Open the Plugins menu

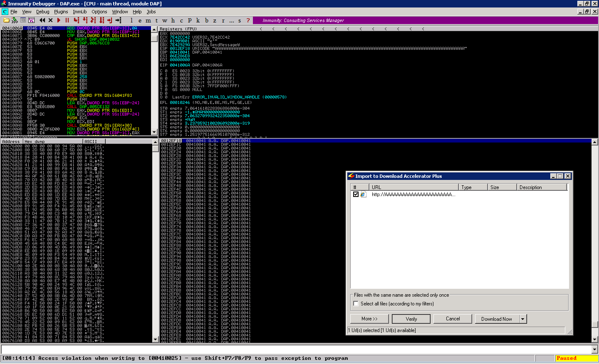point(61,12)
